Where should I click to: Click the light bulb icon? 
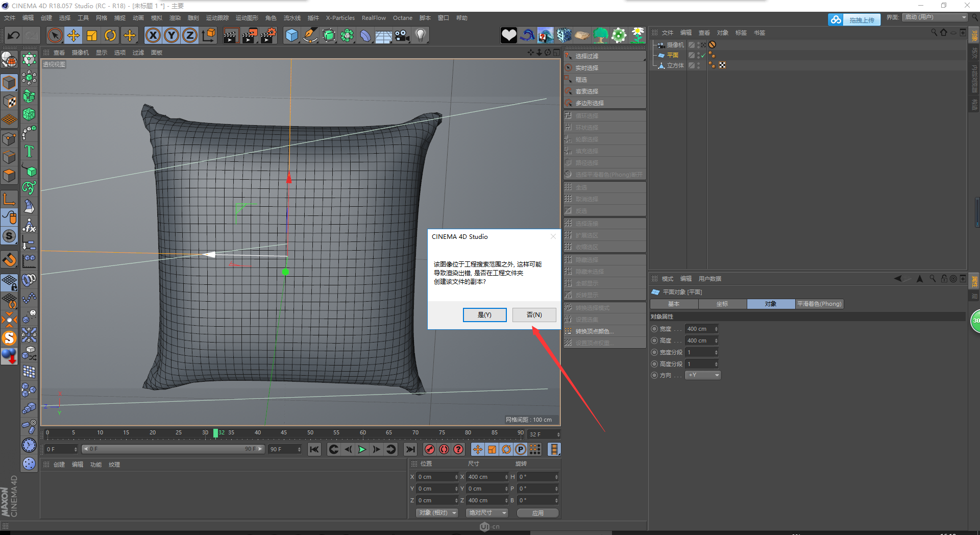click(421, 35)
